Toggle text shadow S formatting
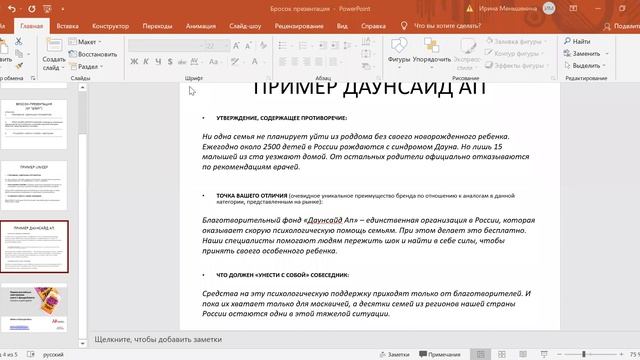The height and width of the screenshot is (360, 640). 170,62
